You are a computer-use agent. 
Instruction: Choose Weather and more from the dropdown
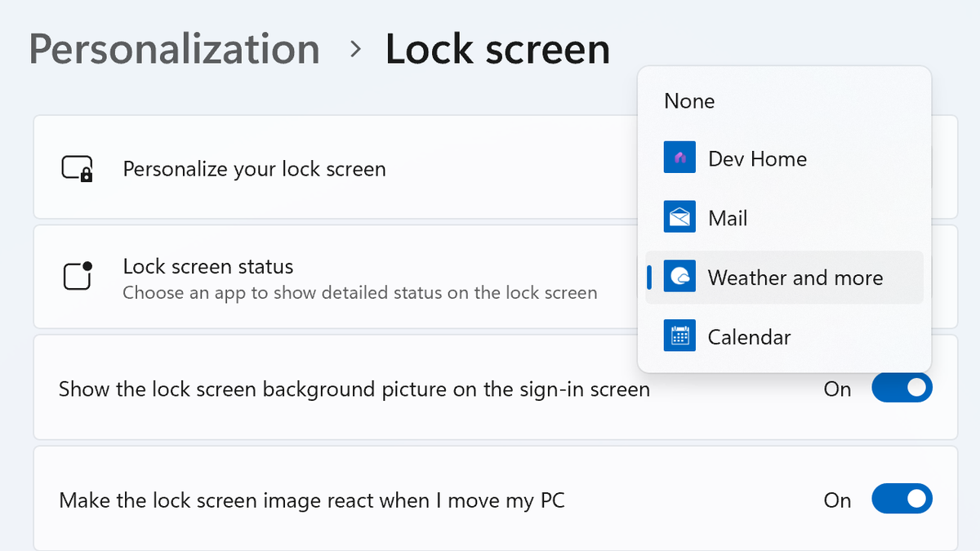[796, 278]
